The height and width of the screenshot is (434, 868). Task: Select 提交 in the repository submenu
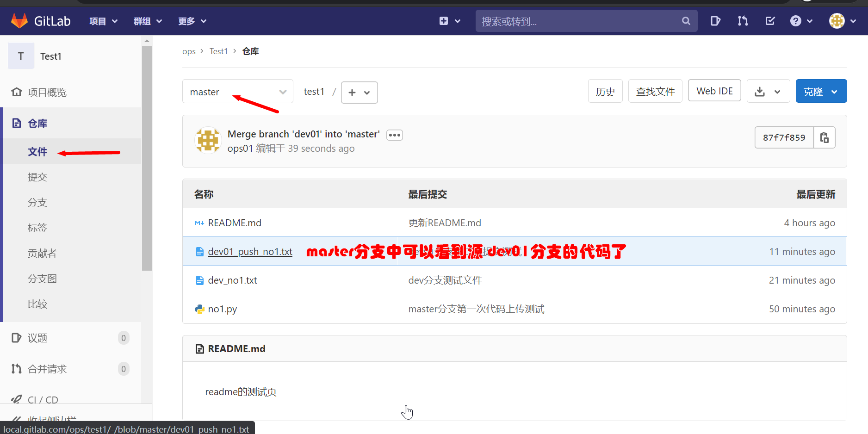coord(37,177)
